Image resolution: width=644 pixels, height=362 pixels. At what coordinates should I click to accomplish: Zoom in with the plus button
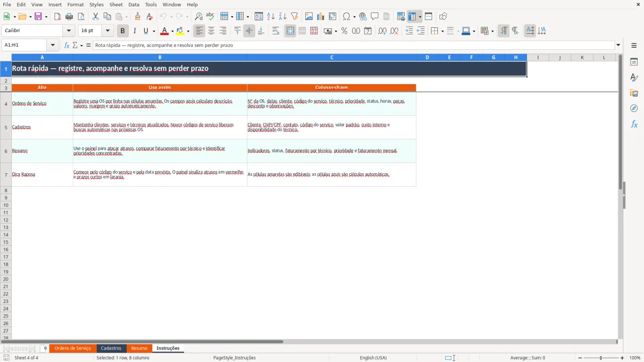click(623, 358)
